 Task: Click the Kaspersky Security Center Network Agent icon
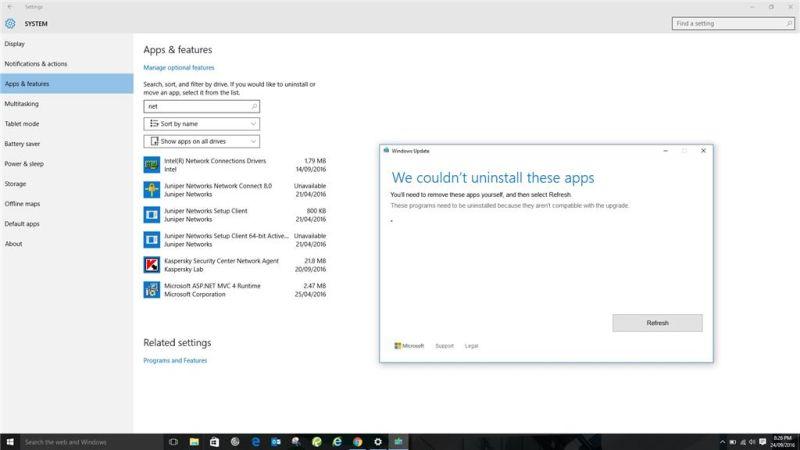point(152,265)
